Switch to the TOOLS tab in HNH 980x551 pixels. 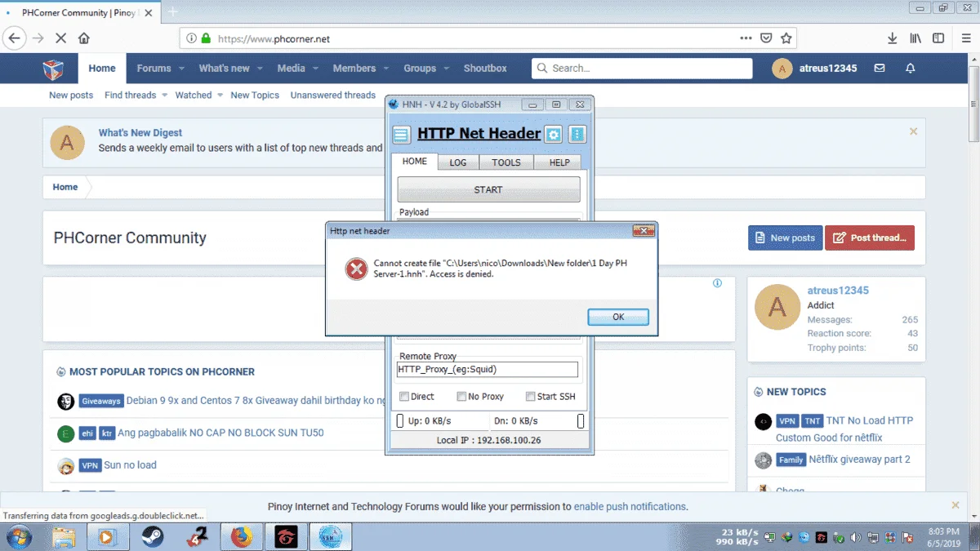506,162
